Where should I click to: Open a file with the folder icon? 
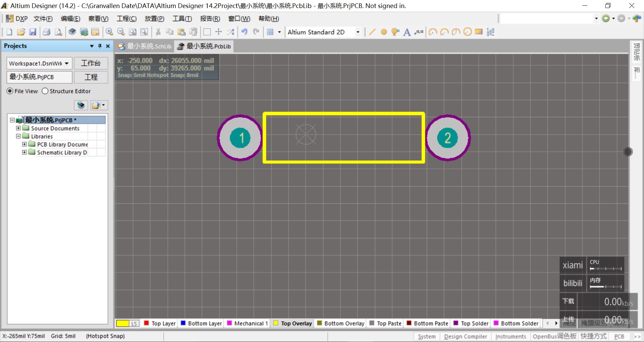pyautogui.click(x=21, y=32)
